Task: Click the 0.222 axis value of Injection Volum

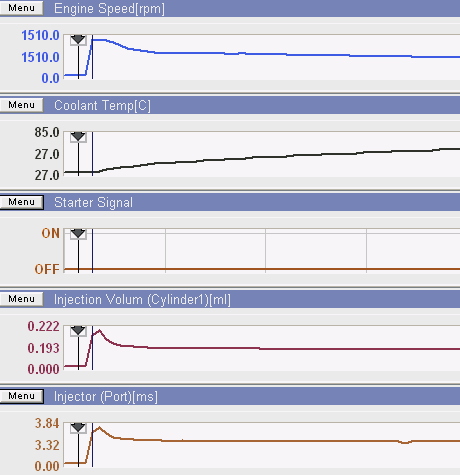Action: tap(43, 326)
